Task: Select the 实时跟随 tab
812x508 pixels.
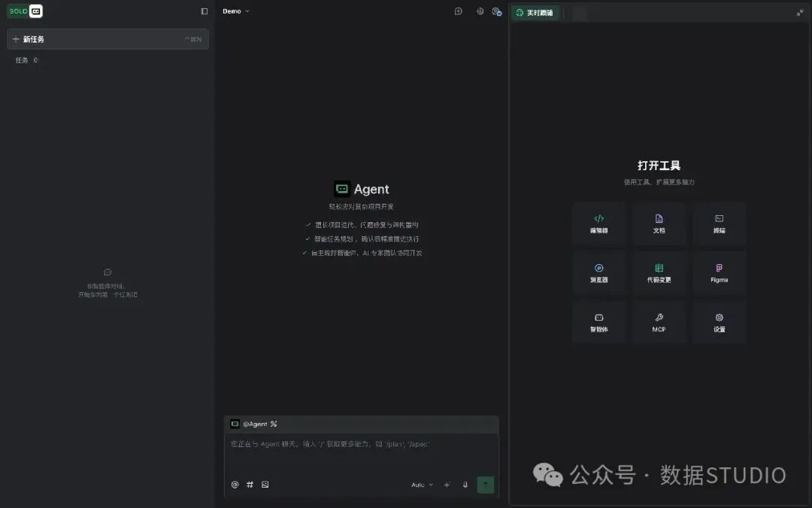Action: click(535, 13)
